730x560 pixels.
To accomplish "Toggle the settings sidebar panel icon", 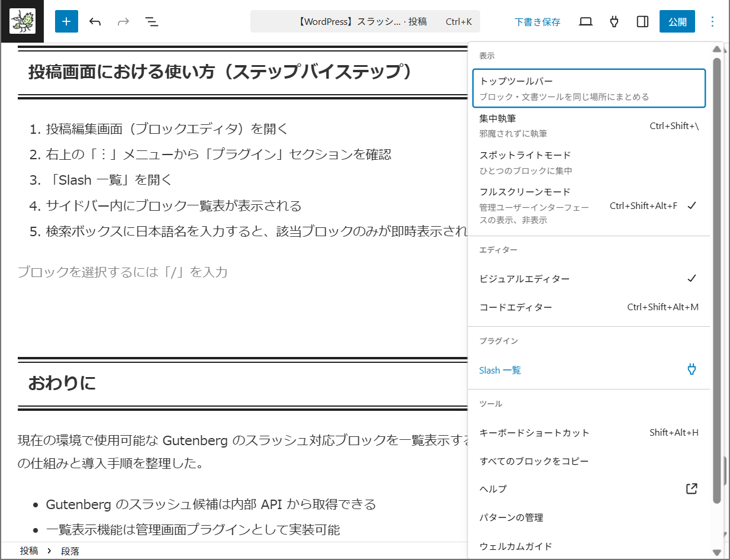I will (642, 22).
